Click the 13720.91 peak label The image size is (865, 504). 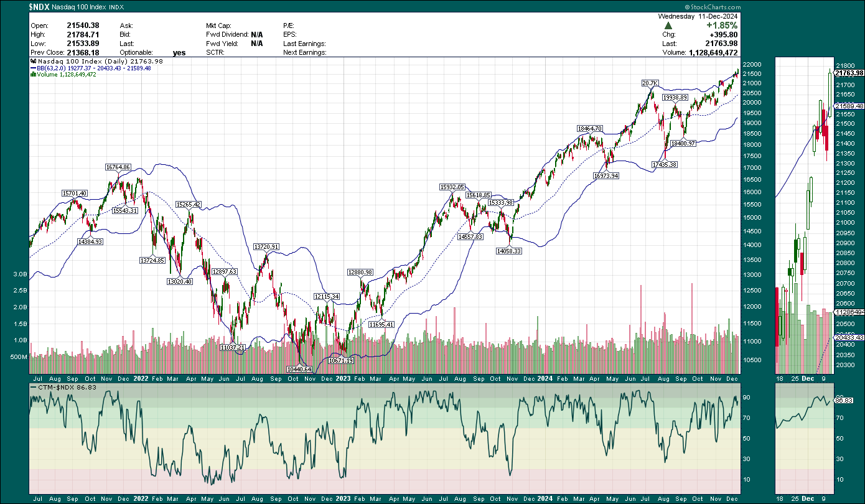click(266, 247)
